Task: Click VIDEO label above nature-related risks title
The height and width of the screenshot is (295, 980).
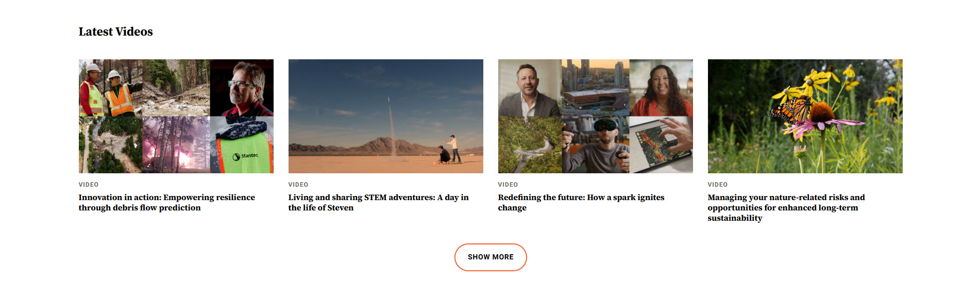Action: 718,185
